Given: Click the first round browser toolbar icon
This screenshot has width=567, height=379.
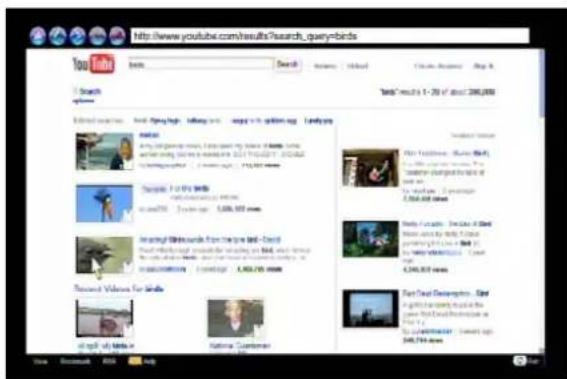Looking at the screenshot, I should [x=38, y=36].
